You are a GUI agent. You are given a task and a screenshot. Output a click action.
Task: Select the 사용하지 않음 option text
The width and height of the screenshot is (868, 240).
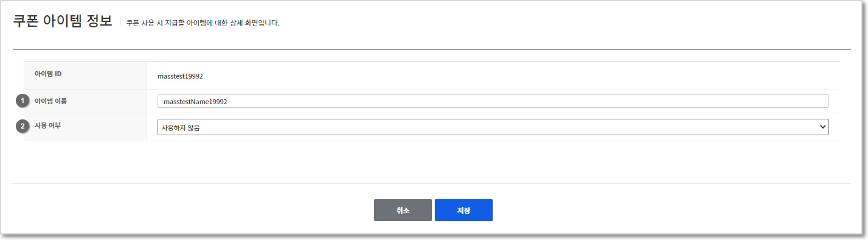181,127
